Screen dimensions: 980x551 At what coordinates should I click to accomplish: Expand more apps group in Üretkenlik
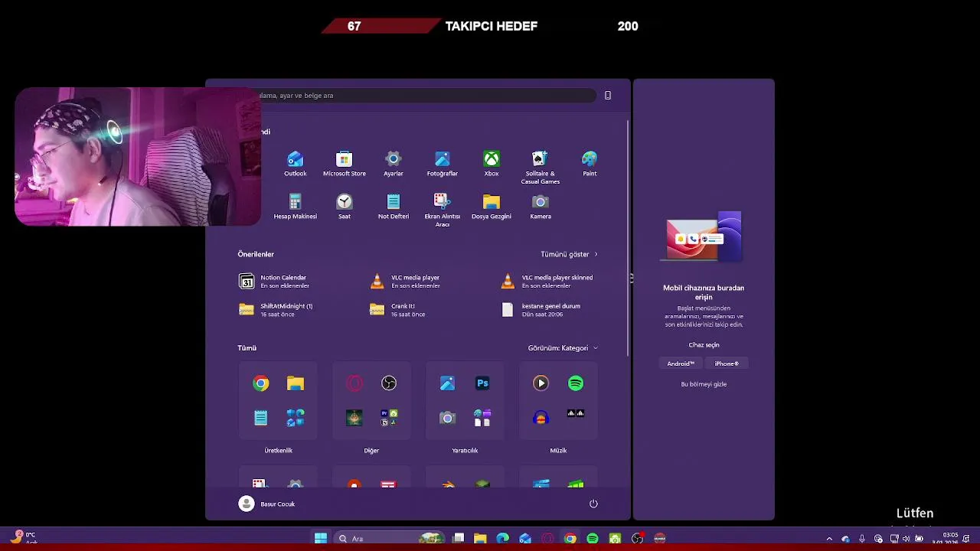(296, 418)
